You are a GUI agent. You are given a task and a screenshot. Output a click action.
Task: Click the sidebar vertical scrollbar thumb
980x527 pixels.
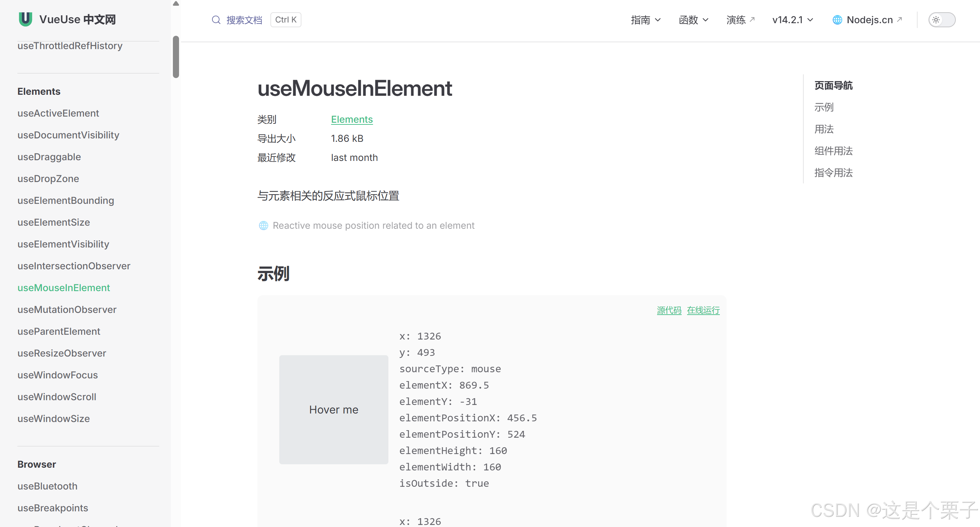click(x=176, y=57)
